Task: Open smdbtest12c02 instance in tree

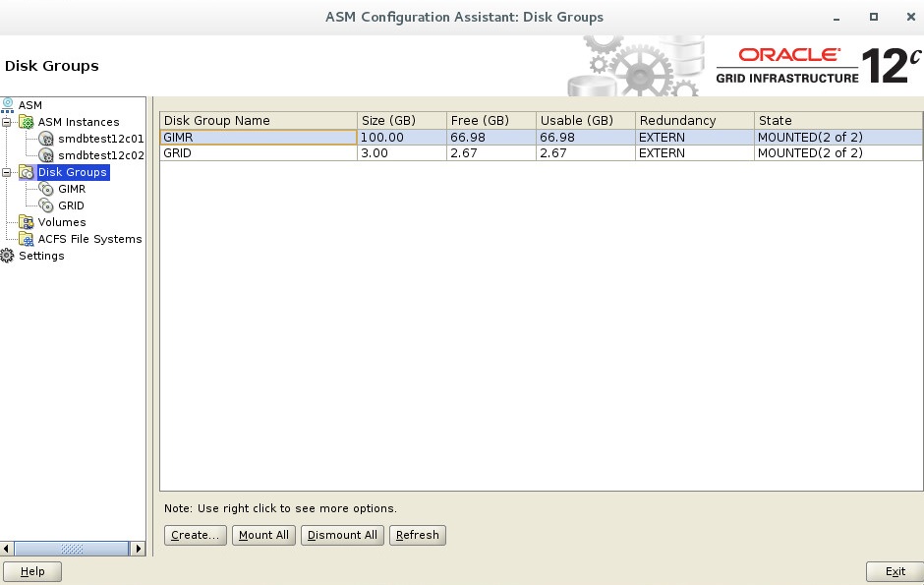Action: tap(101, 155)
